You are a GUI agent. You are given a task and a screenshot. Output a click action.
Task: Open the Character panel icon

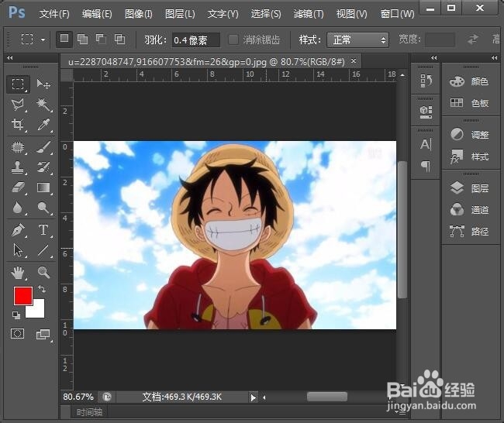[x=426, y=144]
